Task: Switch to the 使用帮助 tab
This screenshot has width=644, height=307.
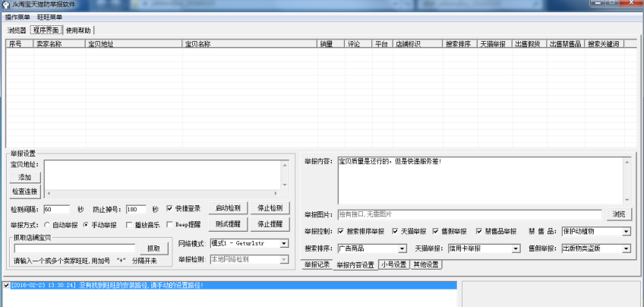Action: coord(78,30)
